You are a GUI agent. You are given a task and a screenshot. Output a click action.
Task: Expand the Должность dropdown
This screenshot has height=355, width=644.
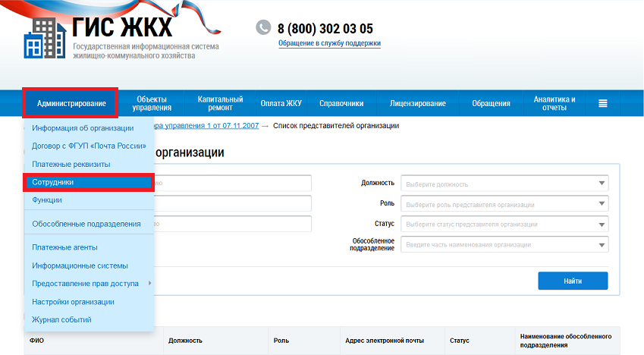coord(504,184)
